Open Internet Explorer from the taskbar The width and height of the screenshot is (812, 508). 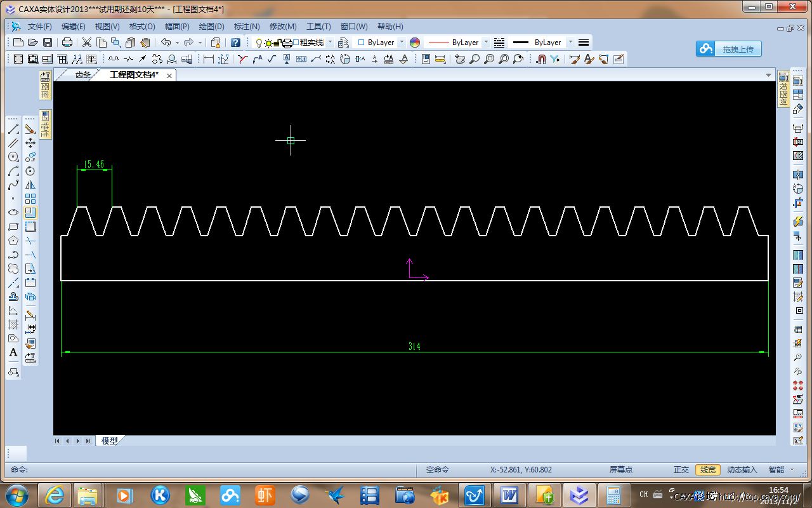[54, 495]
